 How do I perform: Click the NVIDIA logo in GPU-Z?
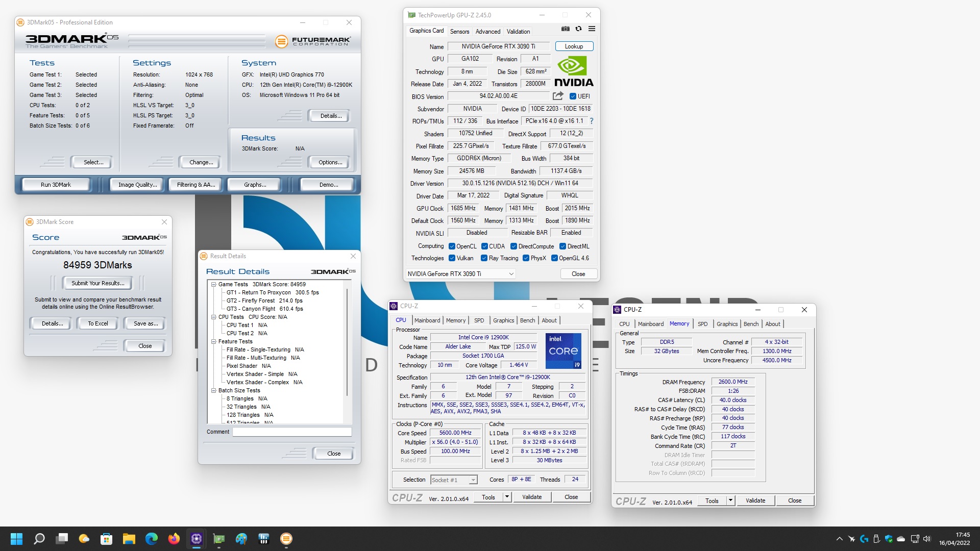[x=574, y=71]
